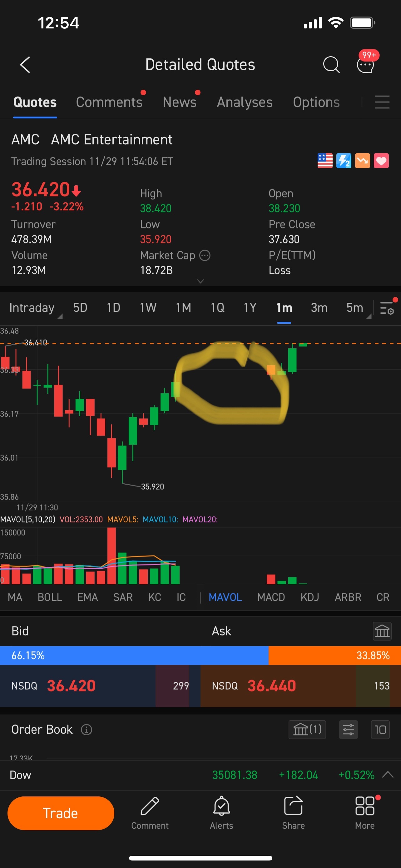Select the MAVOL sub-chart indicator

click(225, 597)
